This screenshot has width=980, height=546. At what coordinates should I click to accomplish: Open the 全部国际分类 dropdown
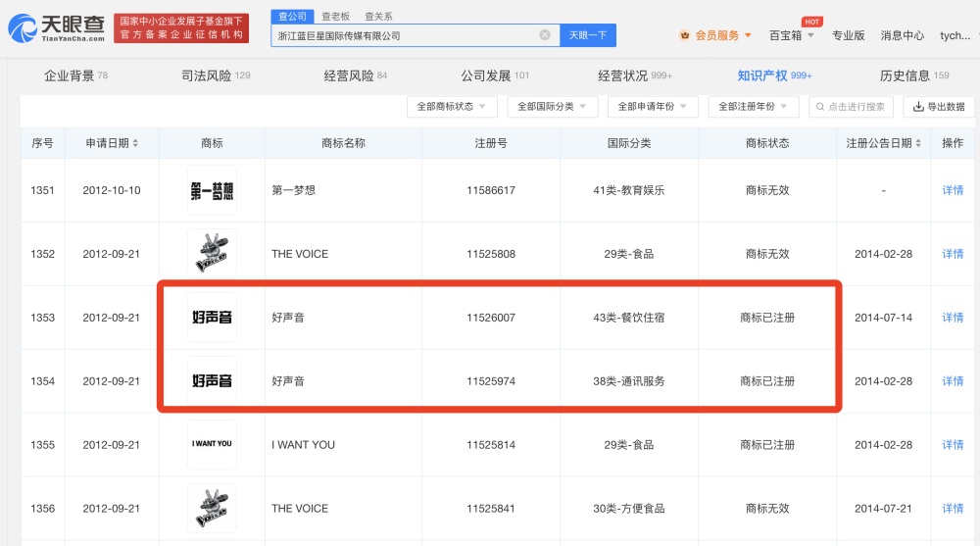coord(553,106)
